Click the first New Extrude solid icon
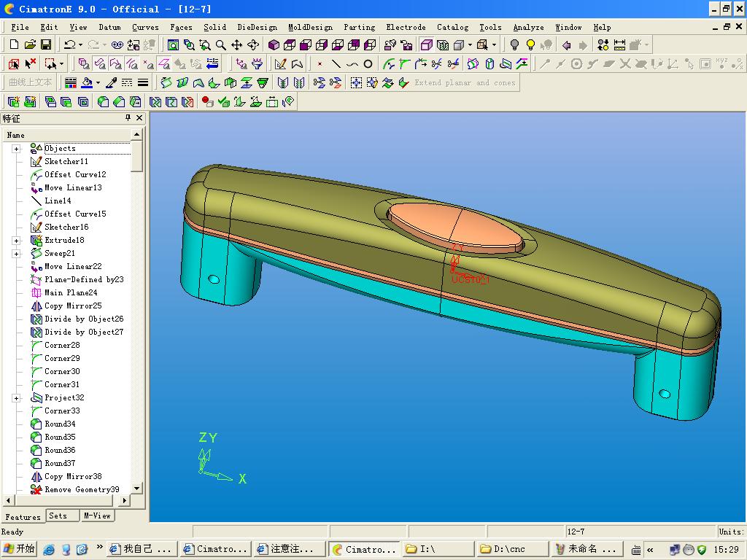 tap(14, 101)
